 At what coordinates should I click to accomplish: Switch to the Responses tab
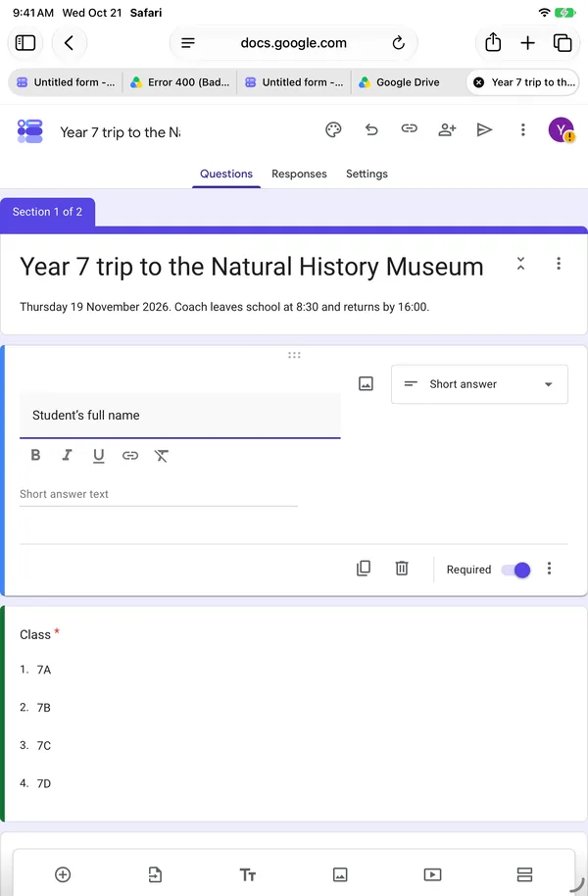coord(300,174)
